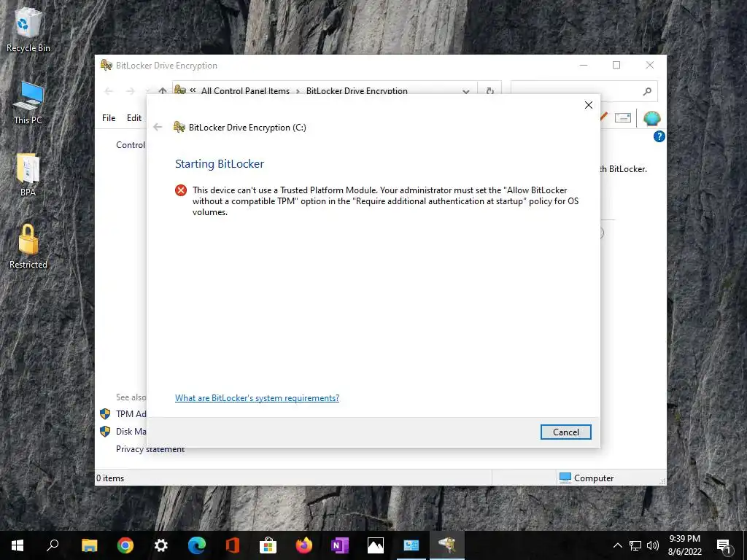Viewport: 747px width, 560px height.
Task: Maximize the BitLocker Drive Encryption window
Action: 616,65
